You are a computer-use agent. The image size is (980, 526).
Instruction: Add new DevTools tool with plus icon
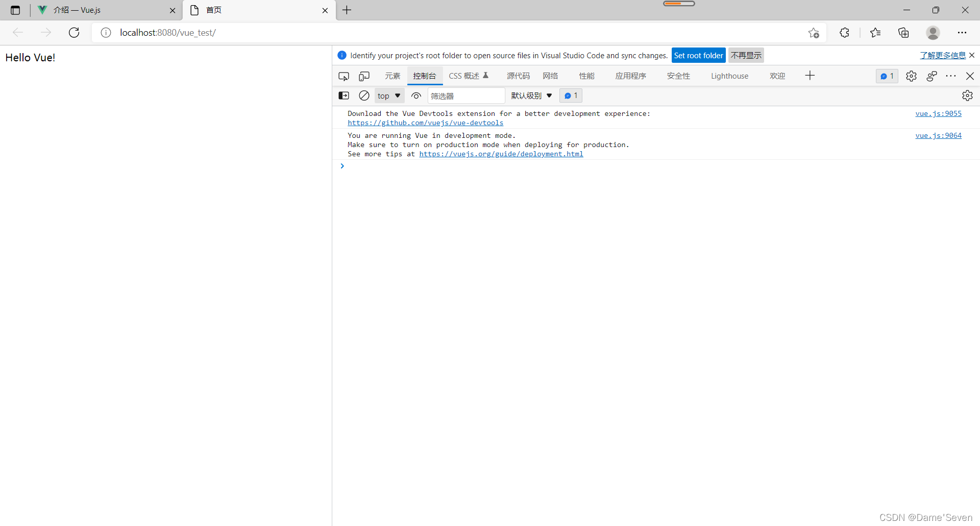pos(810,76)
